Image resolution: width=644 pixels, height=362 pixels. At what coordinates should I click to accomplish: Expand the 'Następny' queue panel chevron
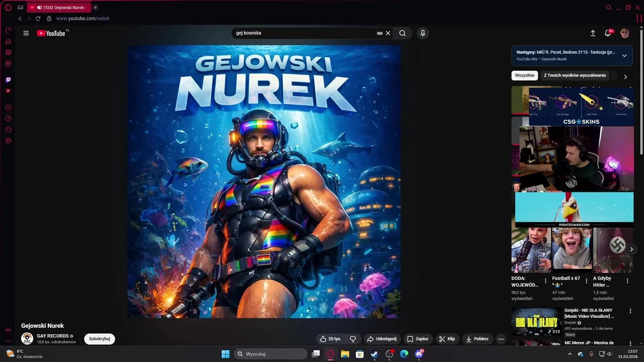point(624,56)
